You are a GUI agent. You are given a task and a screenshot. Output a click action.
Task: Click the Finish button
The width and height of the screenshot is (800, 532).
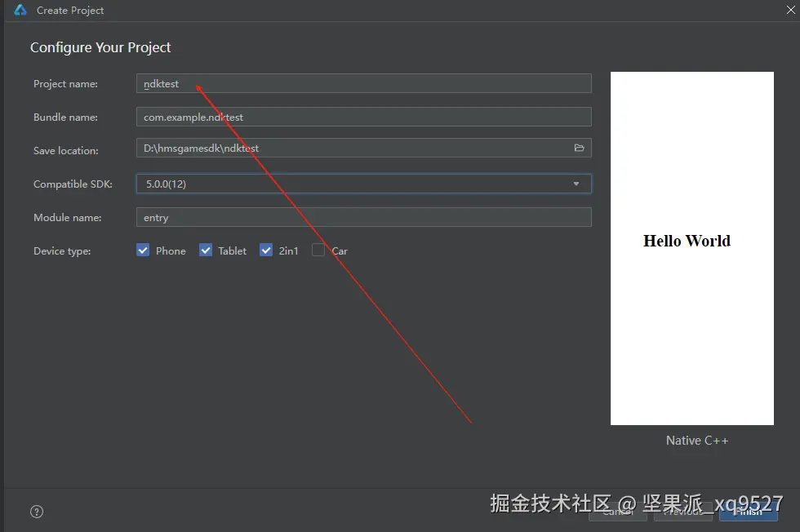749,512
